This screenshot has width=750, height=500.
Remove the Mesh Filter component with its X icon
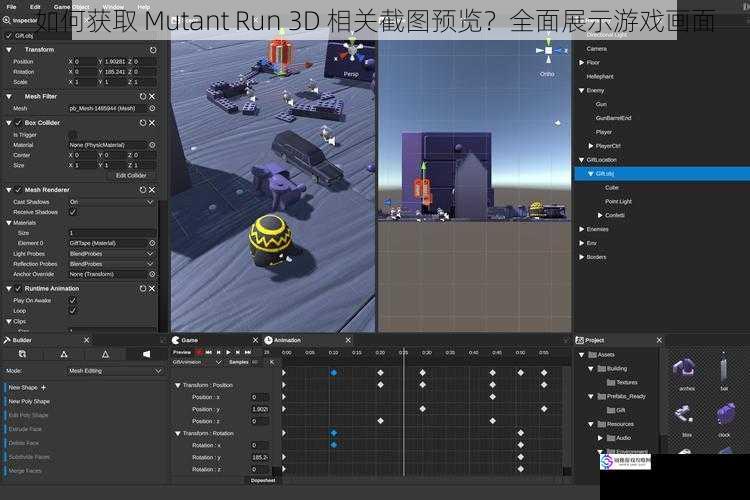click(152, 96)
